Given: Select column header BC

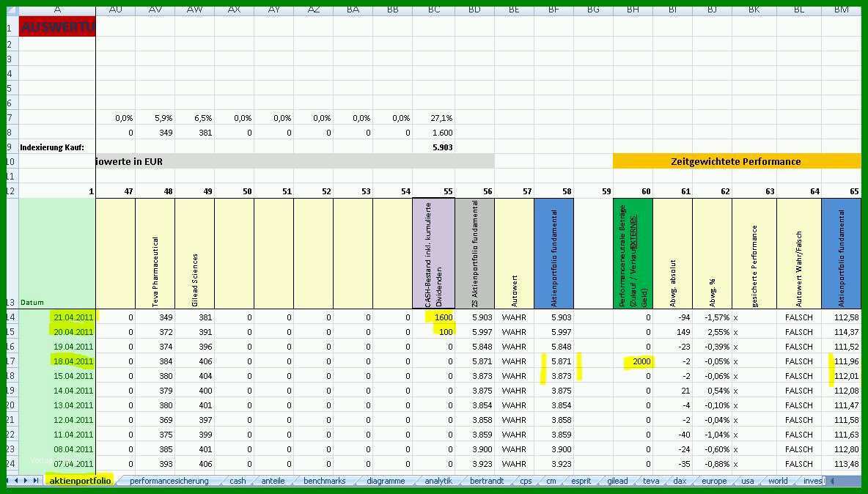Looking at the screenshot, I should pos(433,10).
